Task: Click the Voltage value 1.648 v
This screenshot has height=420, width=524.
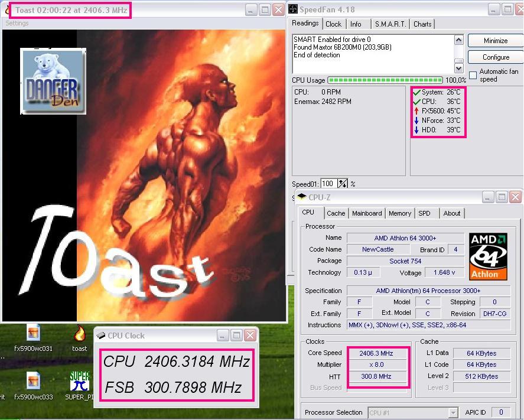Action: coord(444,272)
